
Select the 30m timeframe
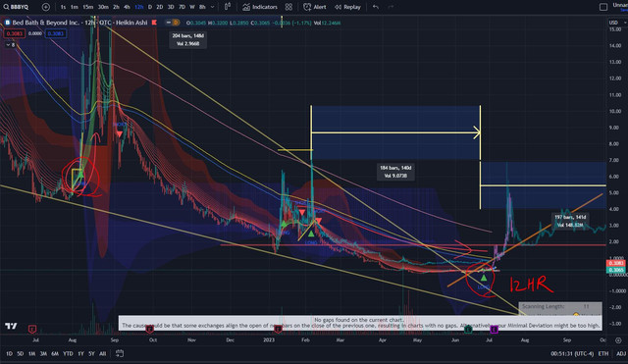(x=103, y=7)
